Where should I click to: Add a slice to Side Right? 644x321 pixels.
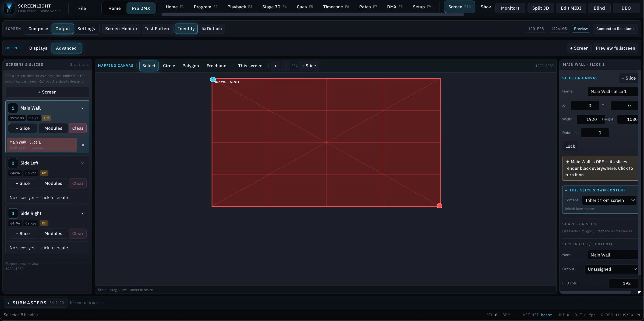click(x=23, y=234)
